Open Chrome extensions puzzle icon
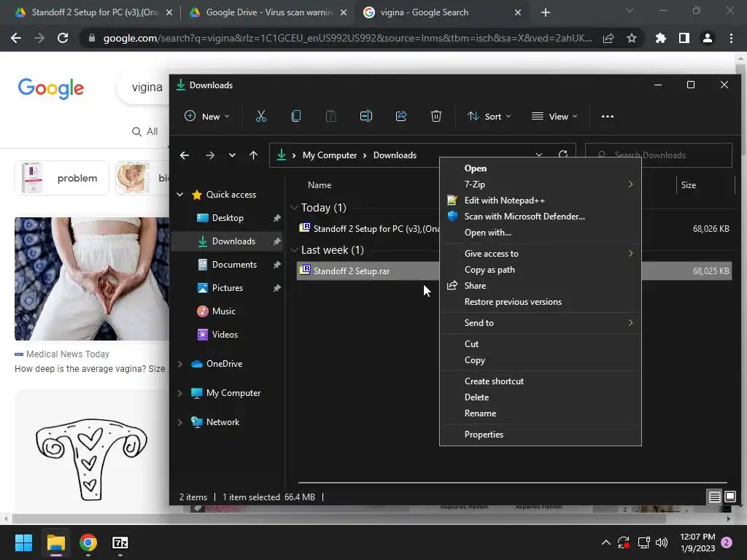The width and height of the screenshot is (747, 560). 661,38
